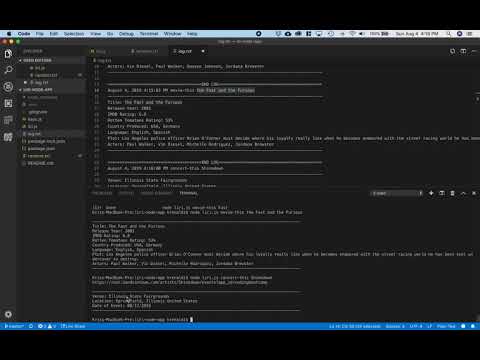The image size is (480, 360).
Task: Click Spaces indentation setting in status bar
Action: coord(395,326)
